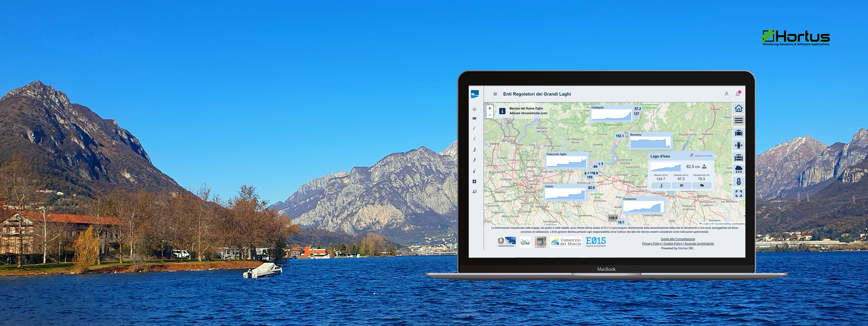Open the Palazzolo Oglio chart thumbnail

566,162
